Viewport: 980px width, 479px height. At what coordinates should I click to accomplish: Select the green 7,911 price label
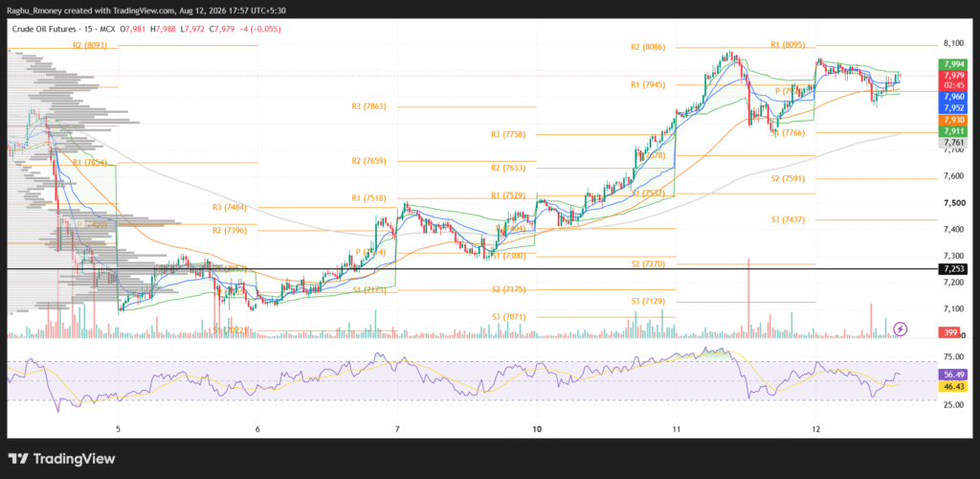[954, 131]
